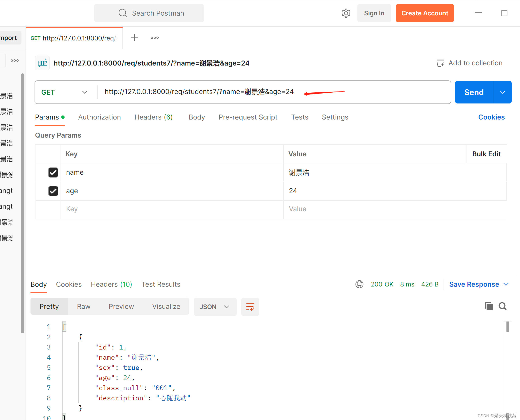Click the Send button
This screenshot has width=520, height=420.
(473, 92)
